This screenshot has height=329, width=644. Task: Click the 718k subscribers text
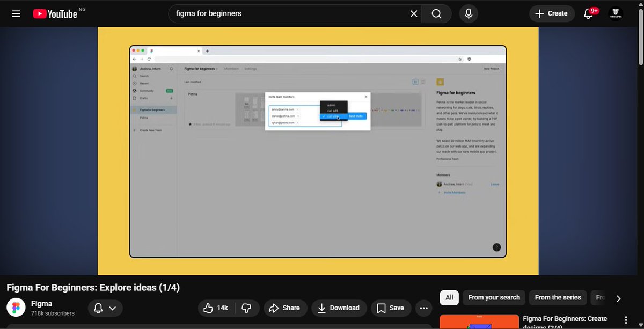[x=53, y=313]
